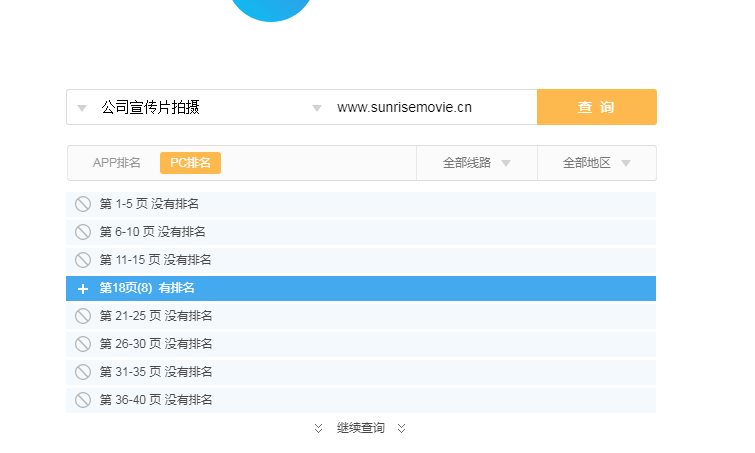The width and height of the screenshot is (755, 453).
Task: Open the keyword history dropdown arrow
Action: pos(82,108)
